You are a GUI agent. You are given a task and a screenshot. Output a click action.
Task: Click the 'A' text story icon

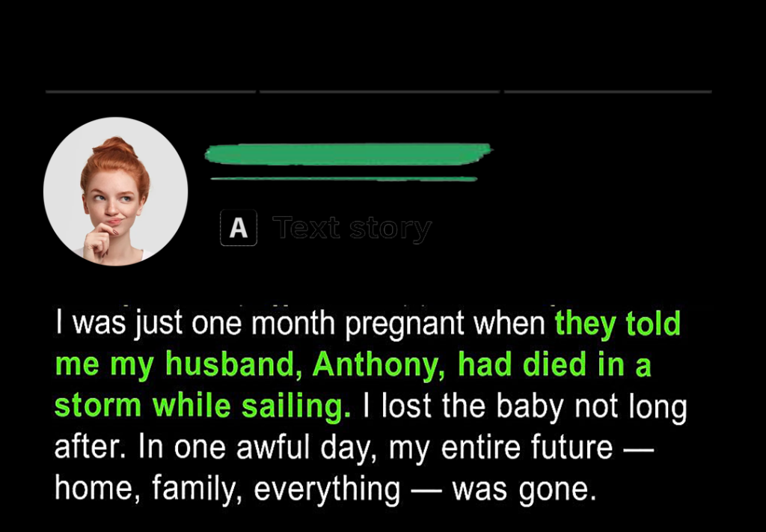(239, 227)
